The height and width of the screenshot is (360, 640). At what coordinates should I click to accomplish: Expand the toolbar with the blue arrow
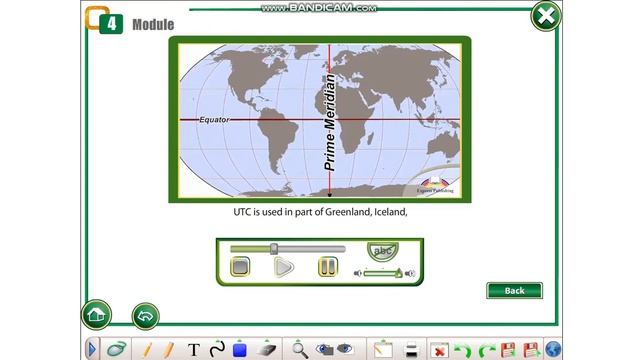92,349
